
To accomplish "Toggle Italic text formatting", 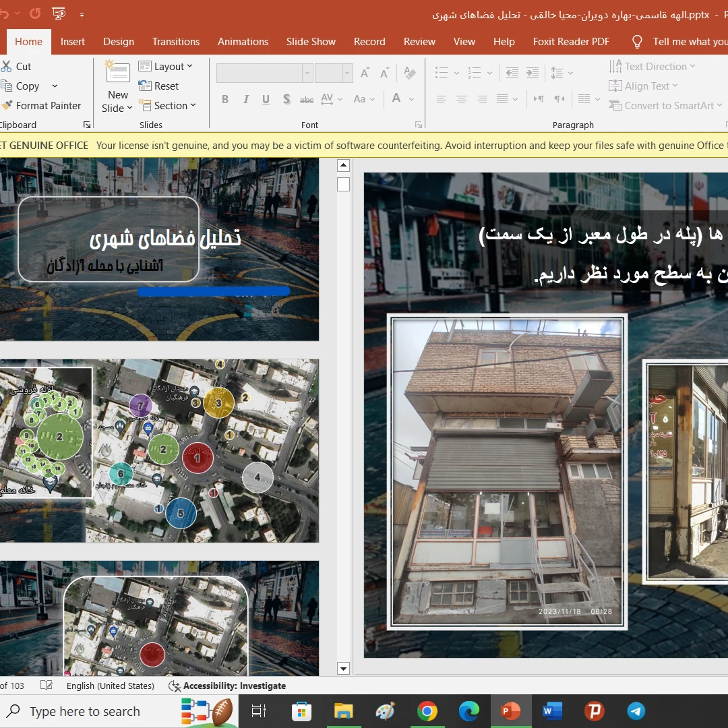I will coord(246,100).
